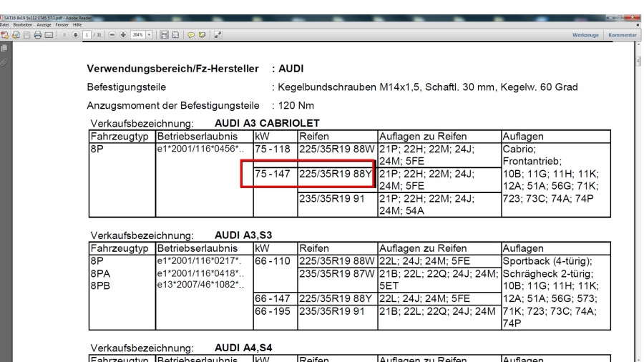Viewport: 644px width, 362px height.
Task: Click the 204% zoom value field
Action: (x=138, y=35)
